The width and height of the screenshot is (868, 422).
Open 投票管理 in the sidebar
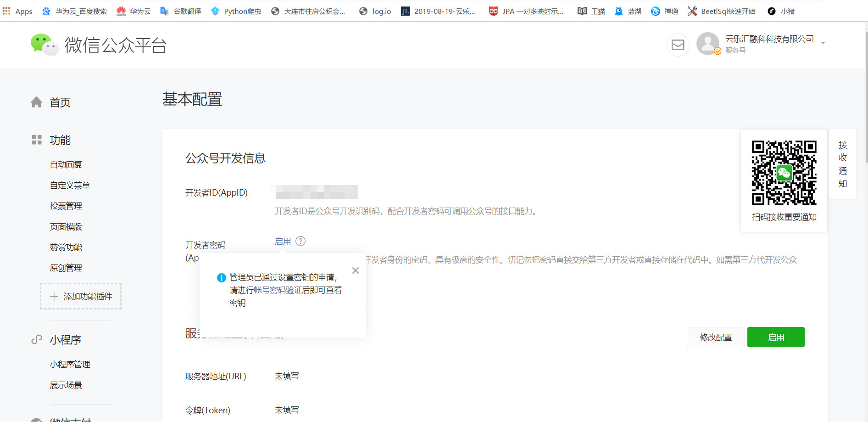point(66,206)
